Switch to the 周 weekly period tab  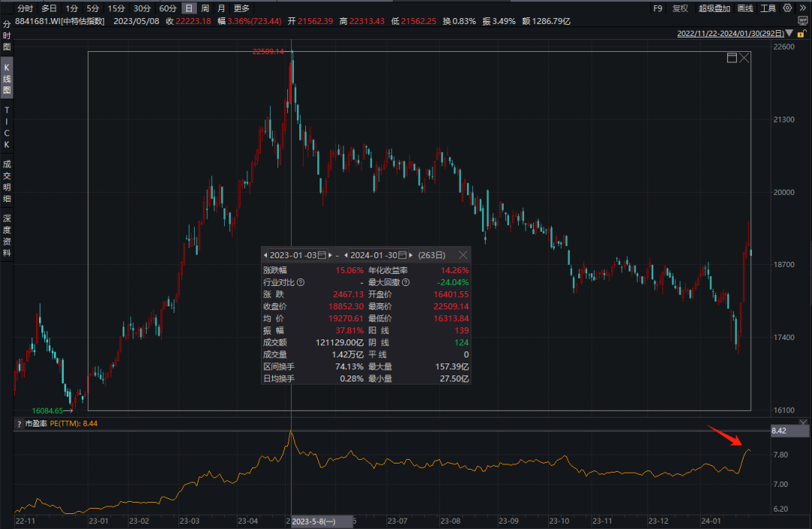tap(205, 8)
